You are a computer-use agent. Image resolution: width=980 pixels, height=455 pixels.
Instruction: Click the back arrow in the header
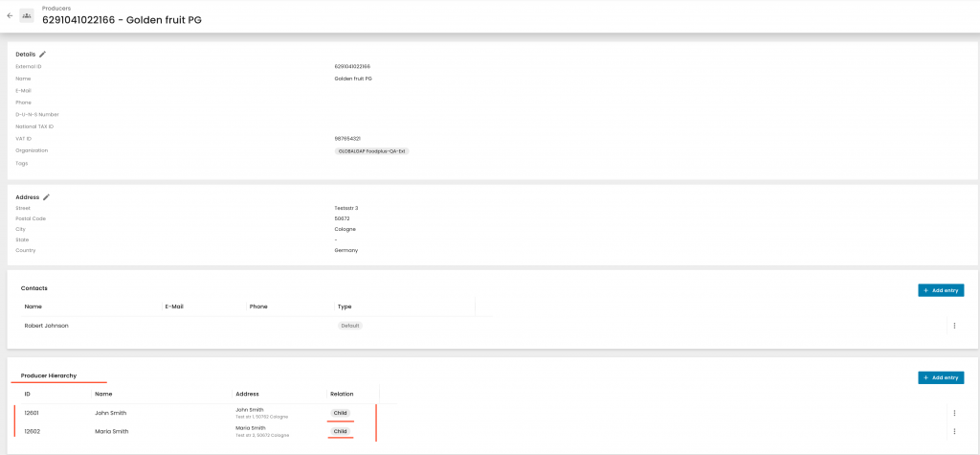coord(10,16)
